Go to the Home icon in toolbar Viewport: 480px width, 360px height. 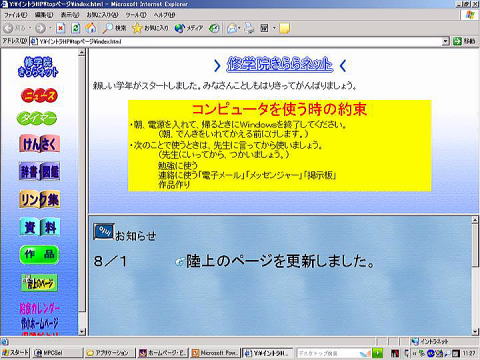90,28
